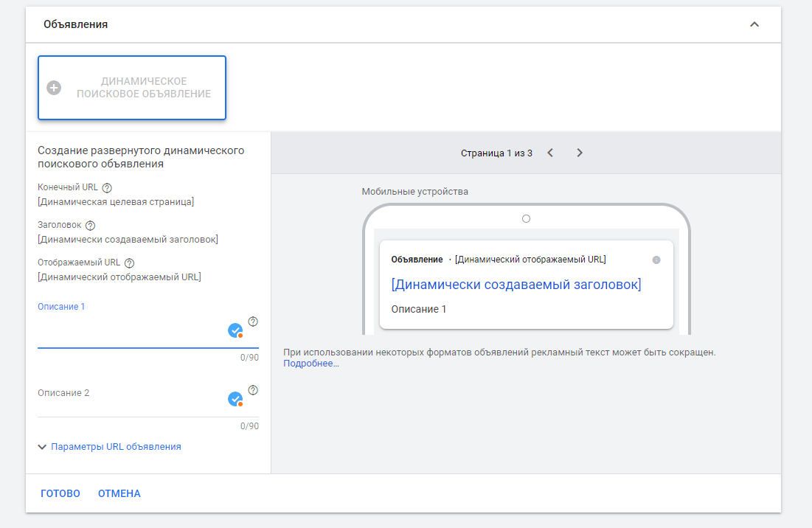
Task: Open help tooltip for Отображаемый URL
Action: pos(129,263)
